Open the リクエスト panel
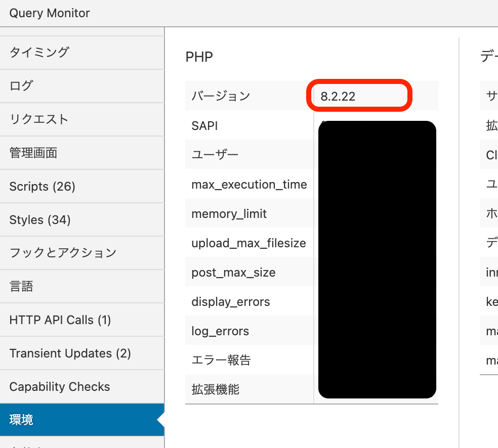The image size is (498, 448). 39,119
